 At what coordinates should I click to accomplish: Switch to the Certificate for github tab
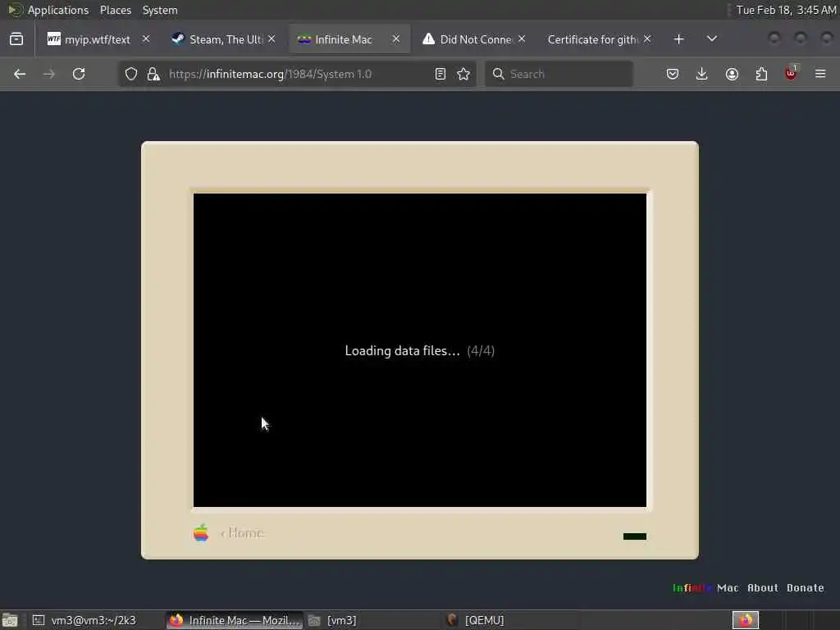coord(592,39)
